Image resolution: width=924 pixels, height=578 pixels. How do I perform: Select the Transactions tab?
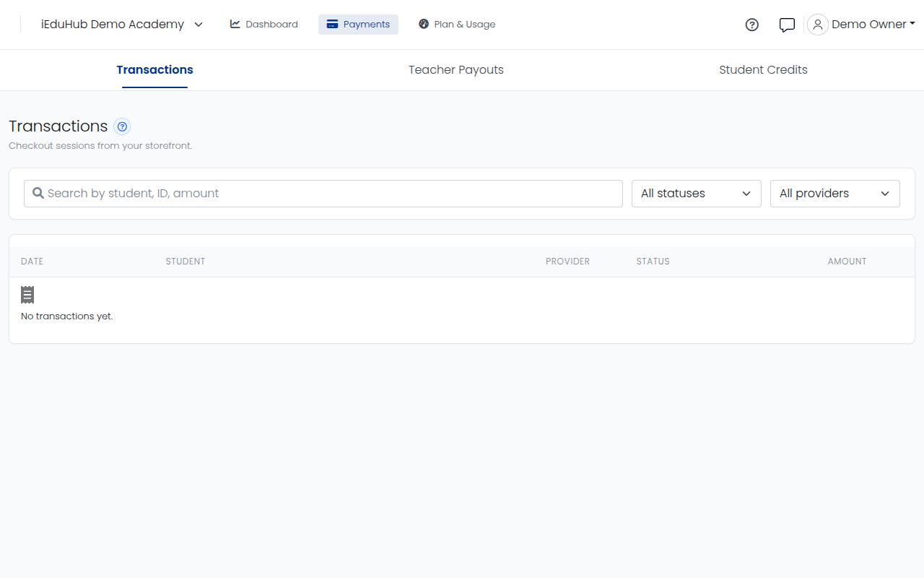154,70
